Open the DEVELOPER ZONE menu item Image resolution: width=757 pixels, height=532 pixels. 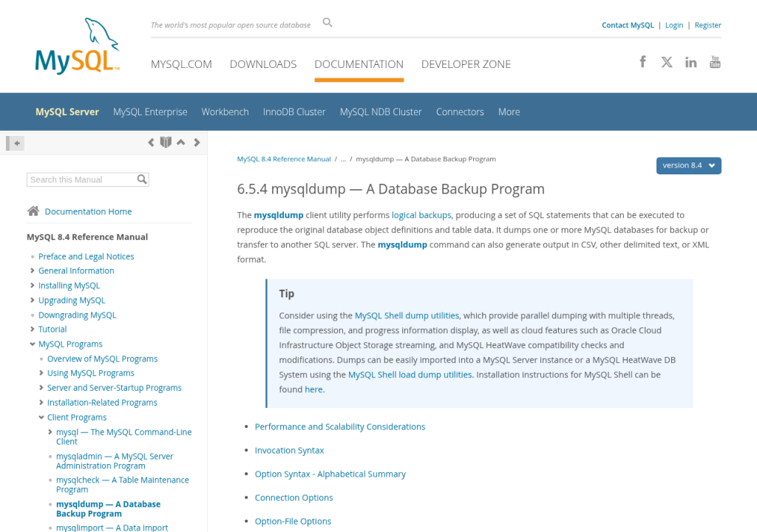pyautogui.click(x=466, y=64)
